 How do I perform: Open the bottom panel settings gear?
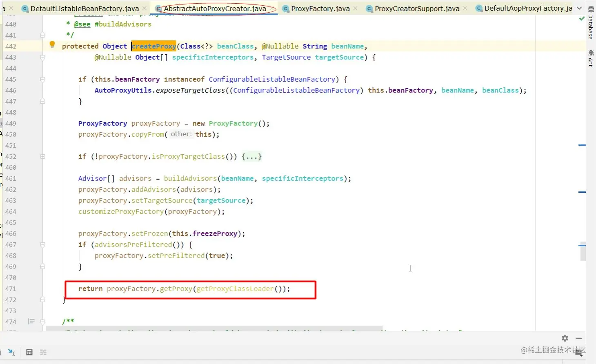565,338
